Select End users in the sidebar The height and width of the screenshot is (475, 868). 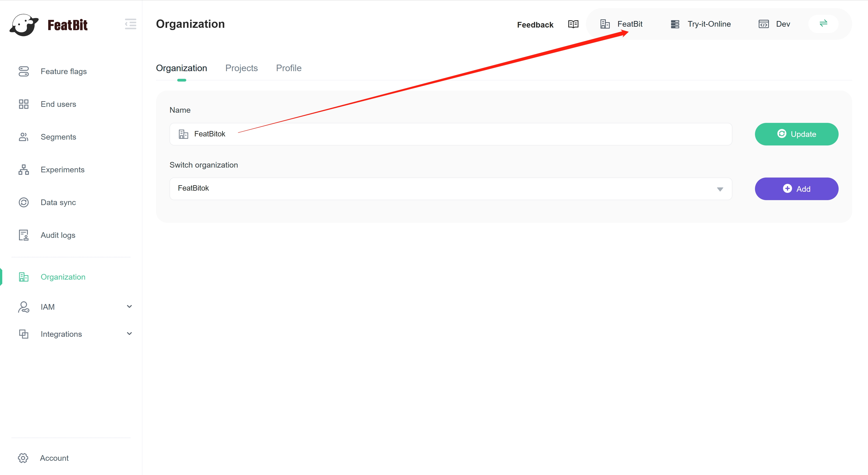pos(58,104)
